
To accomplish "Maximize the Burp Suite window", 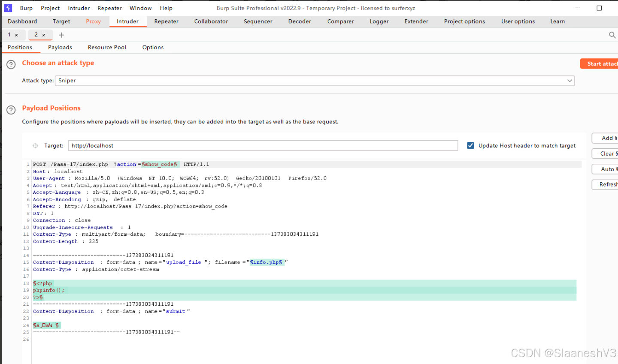I will pos(599,8).
